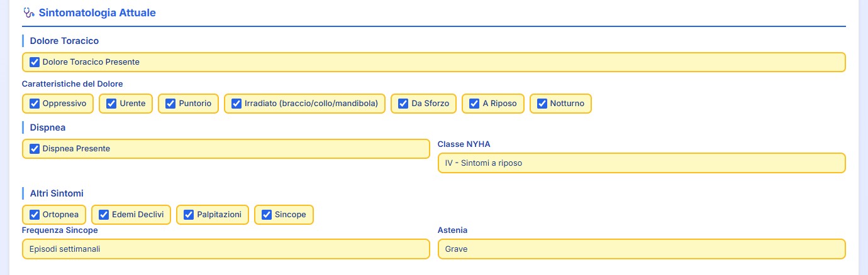
Task: Click the stethoscope icon beside Sintomatologia Attuale
Action: point(28,13)
